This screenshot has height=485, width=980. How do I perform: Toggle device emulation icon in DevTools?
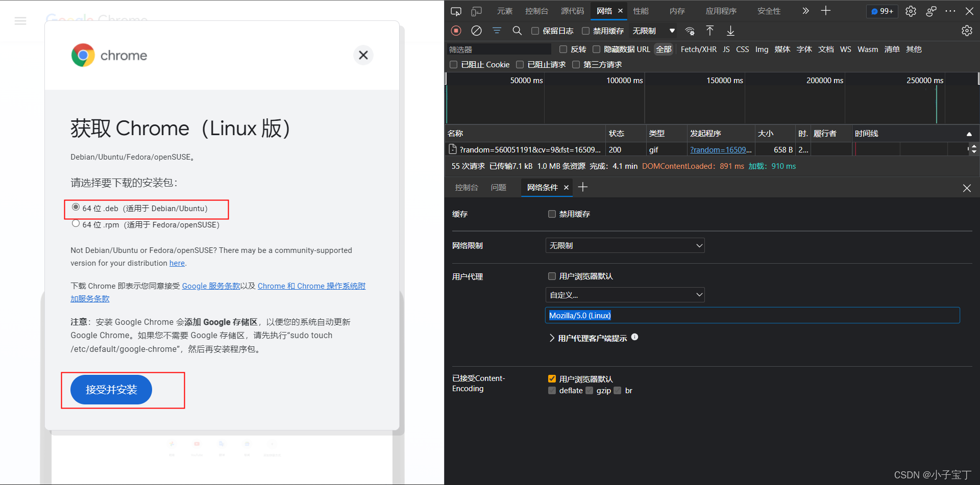click(x=476, y=11)
